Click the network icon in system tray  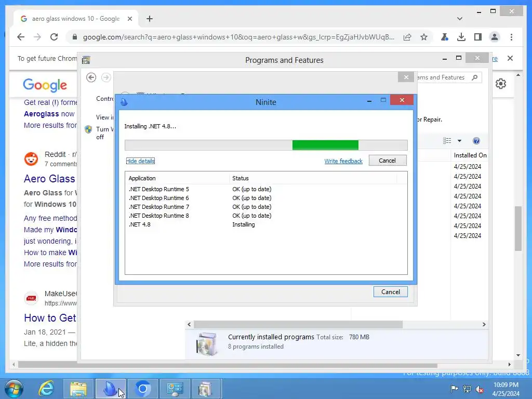pos(467,389)
